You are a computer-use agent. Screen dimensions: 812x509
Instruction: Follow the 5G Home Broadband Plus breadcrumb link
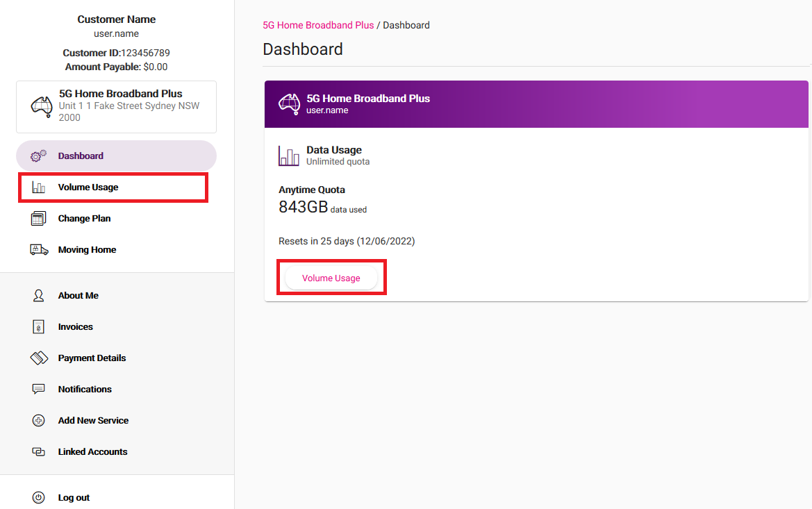(318, 26)
